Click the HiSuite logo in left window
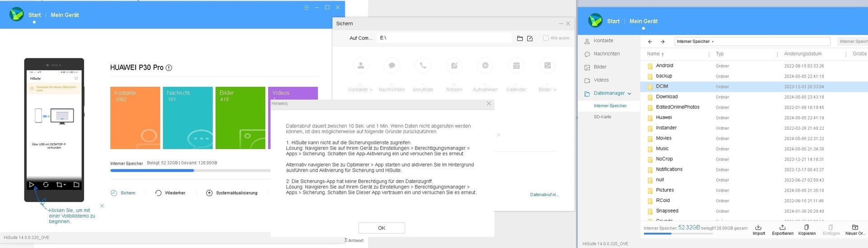This screenshot has height=248, width=868. [17, 14]
